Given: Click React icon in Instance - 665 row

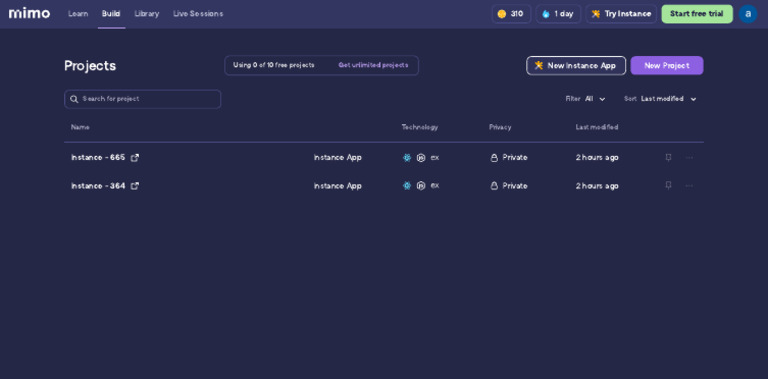Looking at the screenshot, I should pos(407,158).
